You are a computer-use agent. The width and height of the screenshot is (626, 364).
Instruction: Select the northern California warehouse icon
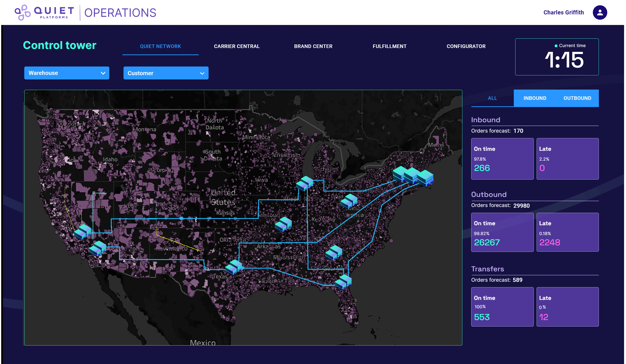(82, 231)
